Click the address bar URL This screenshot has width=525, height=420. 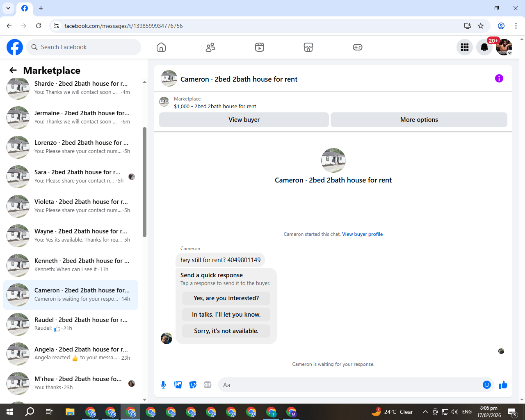[123, 26]
